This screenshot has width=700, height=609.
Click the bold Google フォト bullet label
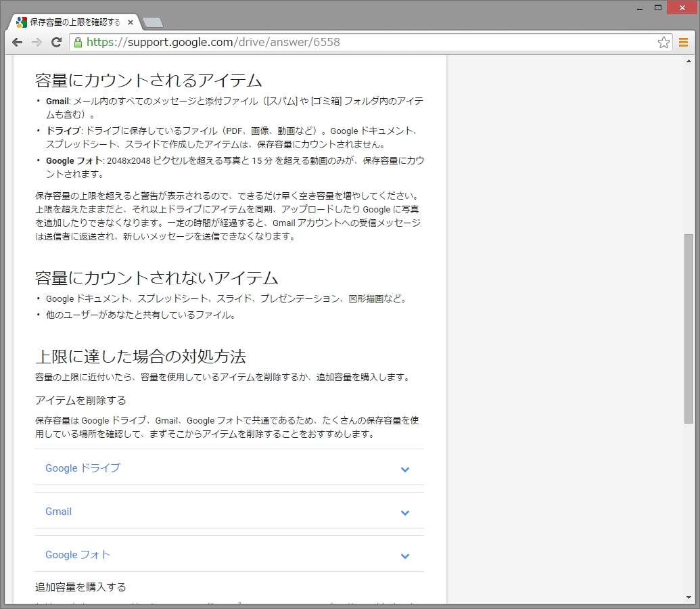point(74,161)
